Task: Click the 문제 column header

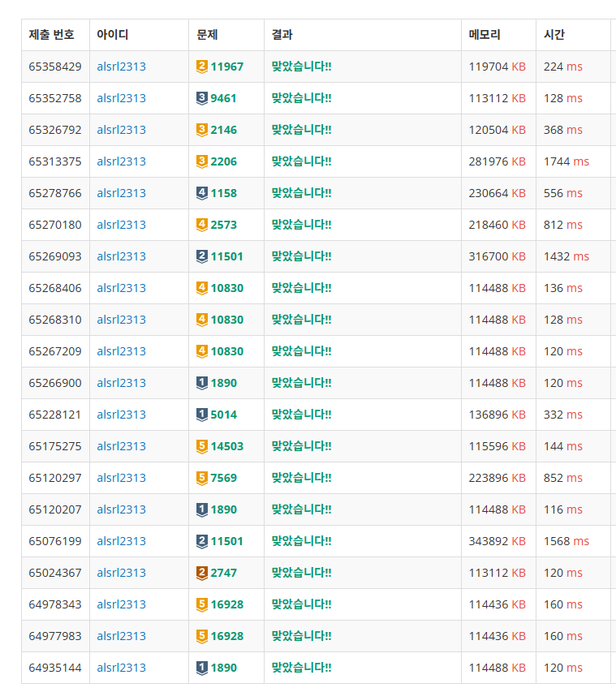Action: [207, 35]
